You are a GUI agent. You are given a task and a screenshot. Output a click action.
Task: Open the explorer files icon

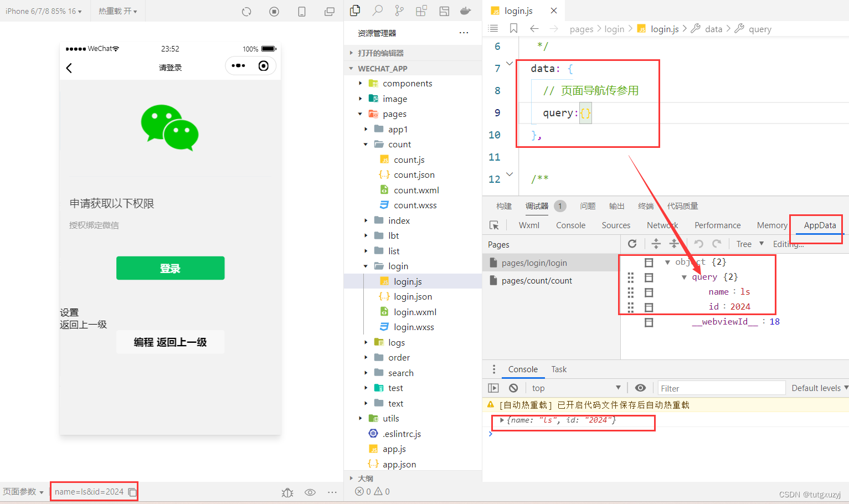click(x=355, y=11)
